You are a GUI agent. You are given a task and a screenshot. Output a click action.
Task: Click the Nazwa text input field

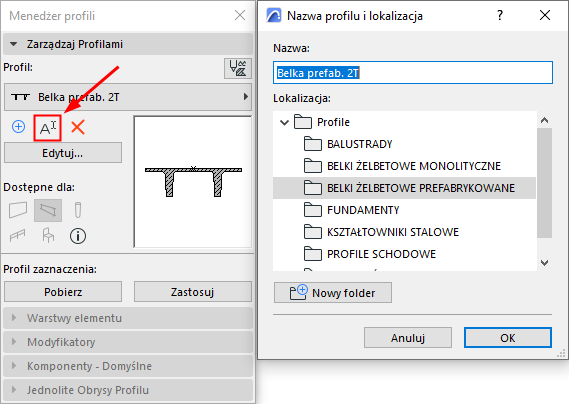413,73
